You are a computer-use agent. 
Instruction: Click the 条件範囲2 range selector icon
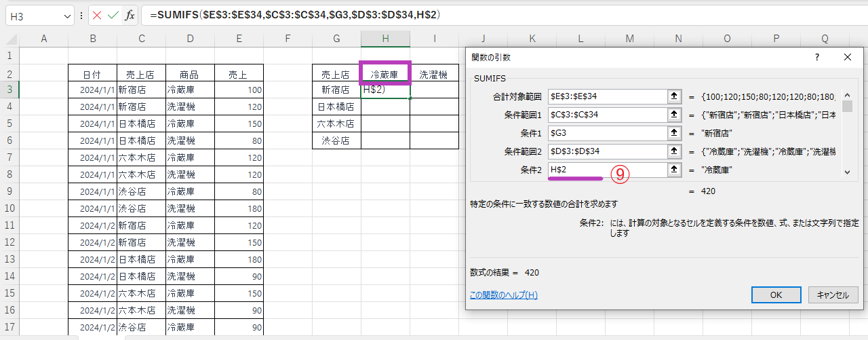click(x=674, y=151)
